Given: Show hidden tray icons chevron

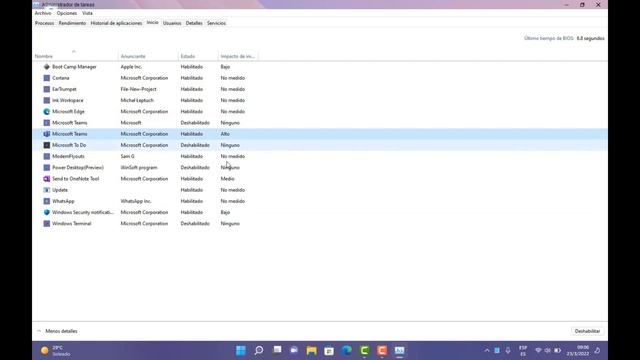Looking at the screenshot, I should (487, 351).
